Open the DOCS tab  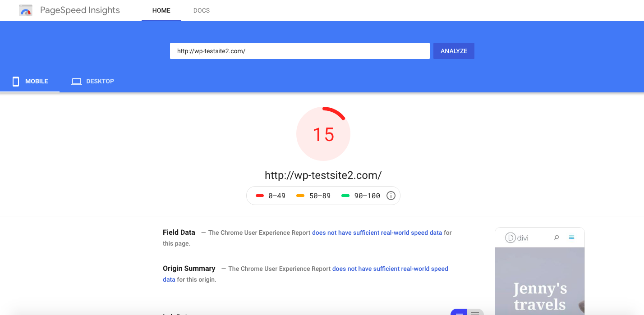201,10
